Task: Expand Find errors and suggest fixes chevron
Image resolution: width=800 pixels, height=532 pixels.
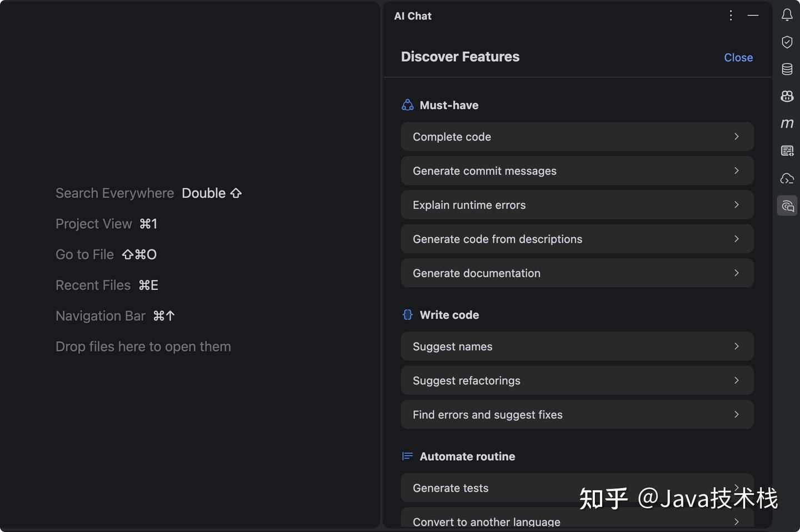Action: [x=736, y=414]
